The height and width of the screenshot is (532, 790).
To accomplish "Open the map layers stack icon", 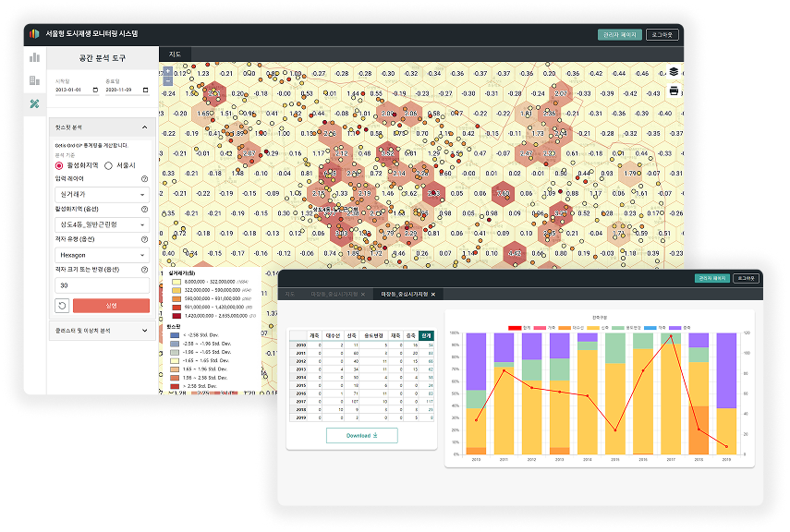I will pyautogui.click(x=674, y=71).
